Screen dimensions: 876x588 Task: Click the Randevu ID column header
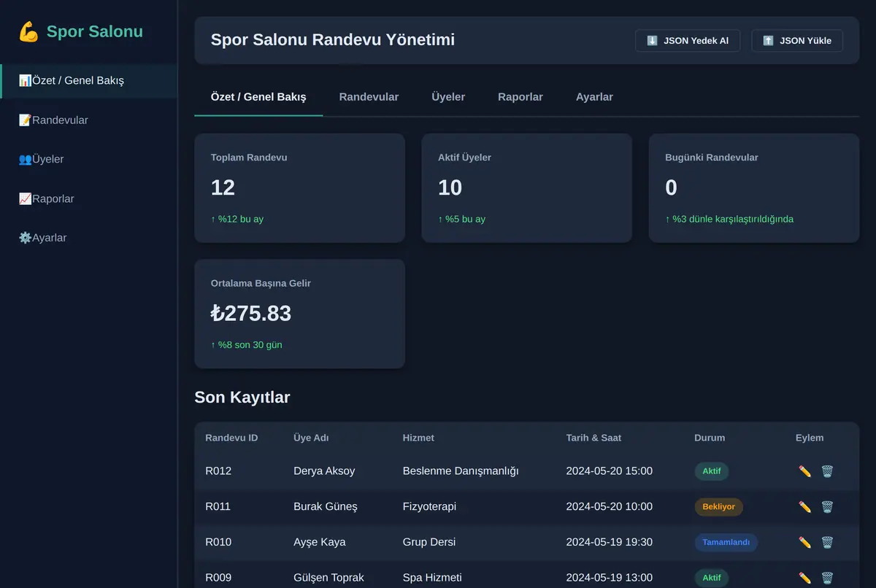(x=231, y=438)
